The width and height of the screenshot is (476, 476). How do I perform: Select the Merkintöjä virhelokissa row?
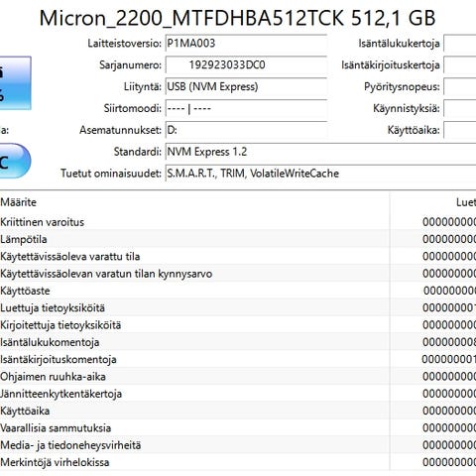[238, 463]
